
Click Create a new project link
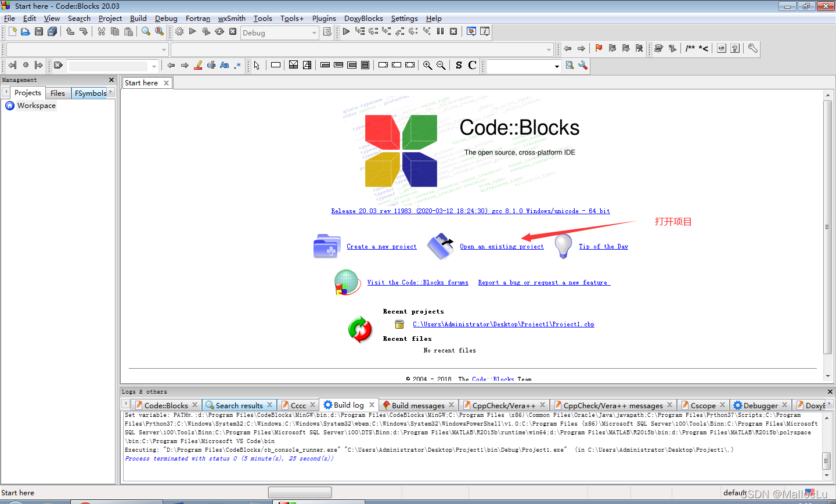tap(381, 246)
